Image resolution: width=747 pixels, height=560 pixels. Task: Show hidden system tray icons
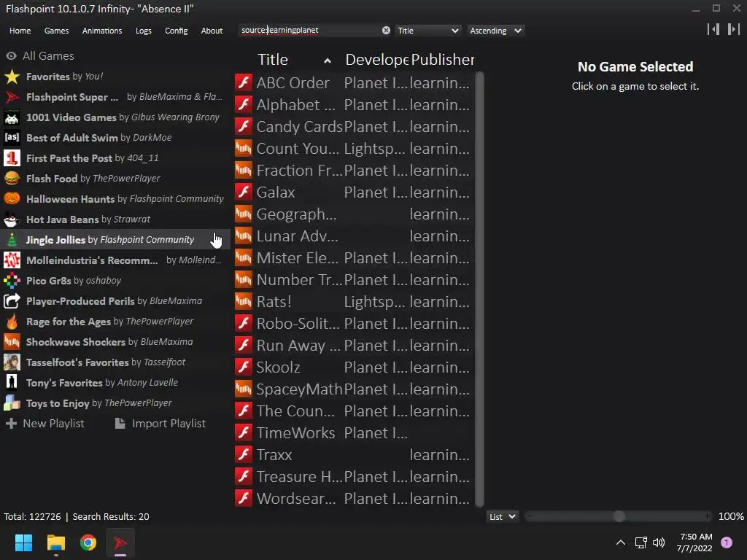pyautogui.click(x=621, y=542)
